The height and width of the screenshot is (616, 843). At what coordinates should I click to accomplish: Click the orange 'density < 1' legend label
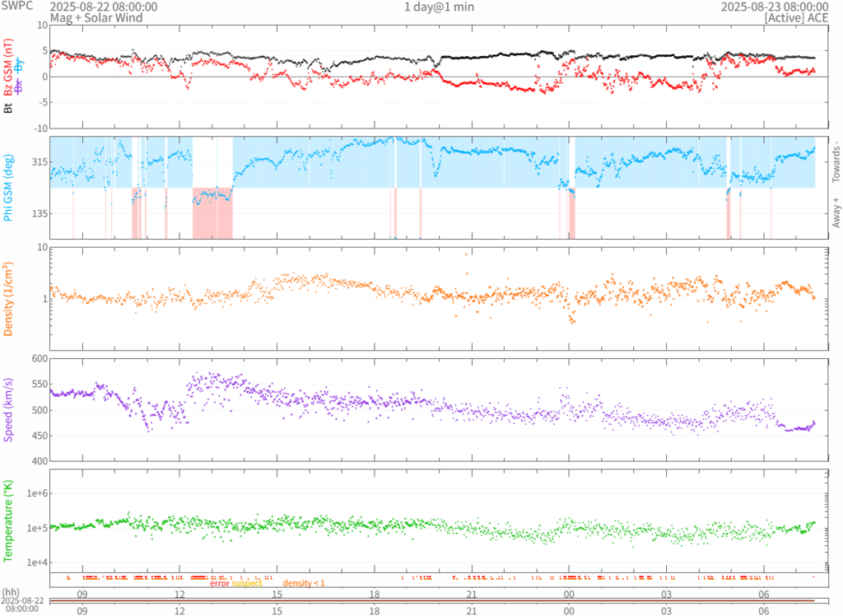304,584
